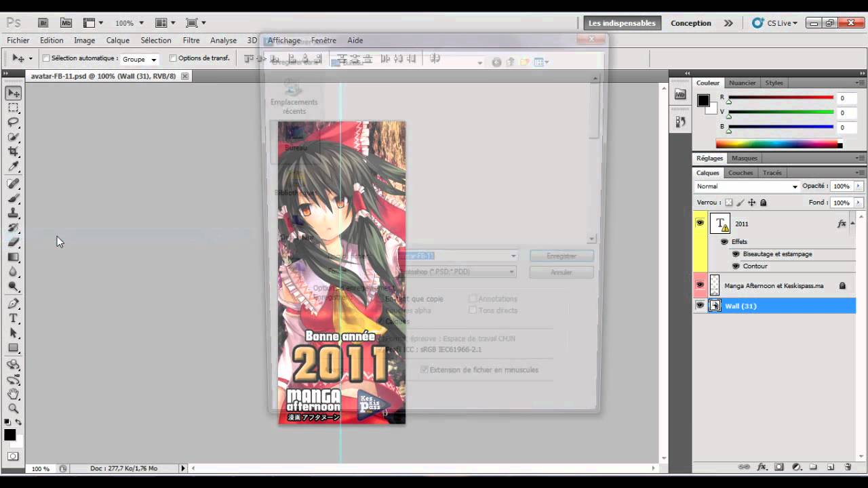Open the Fond fill slider arrow
The width and height of the screenshot is (868, 488).
pyautogui.click(x=859, y=203)
